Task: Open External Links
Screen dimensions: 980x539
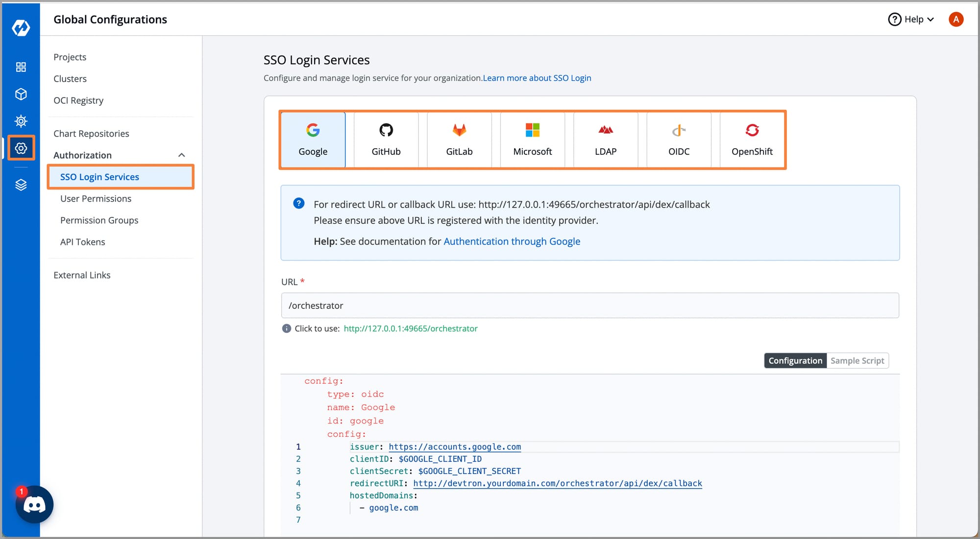Action: pos(82,275)
